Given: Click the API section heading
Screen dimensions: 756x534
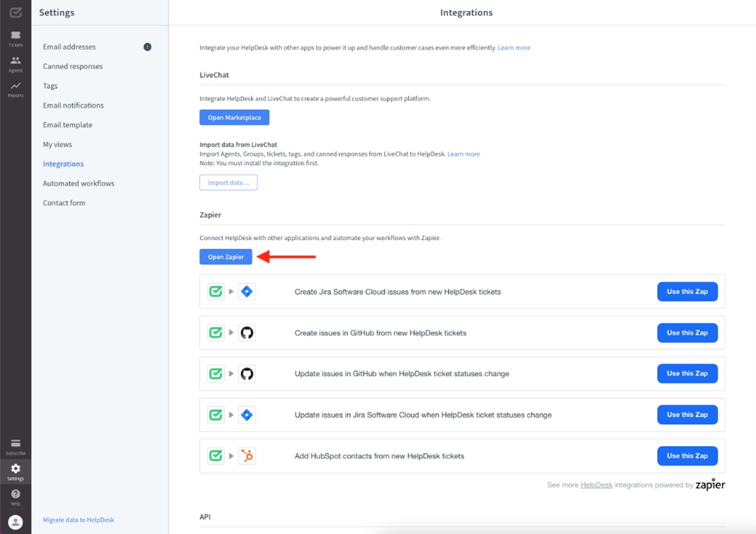Looking at the screenshot, I should [x=205, y=517].
